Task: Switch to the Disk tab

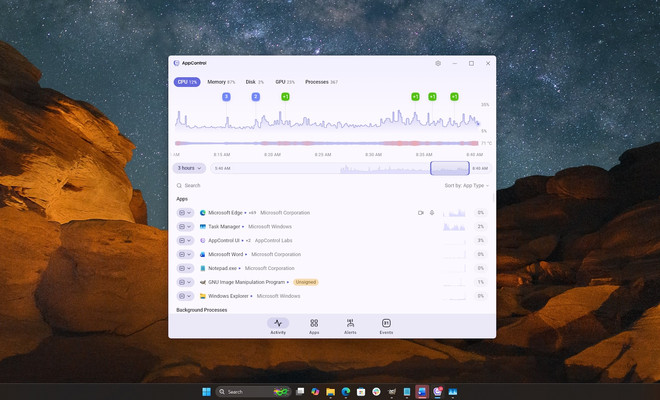Action: click(255, 82)
